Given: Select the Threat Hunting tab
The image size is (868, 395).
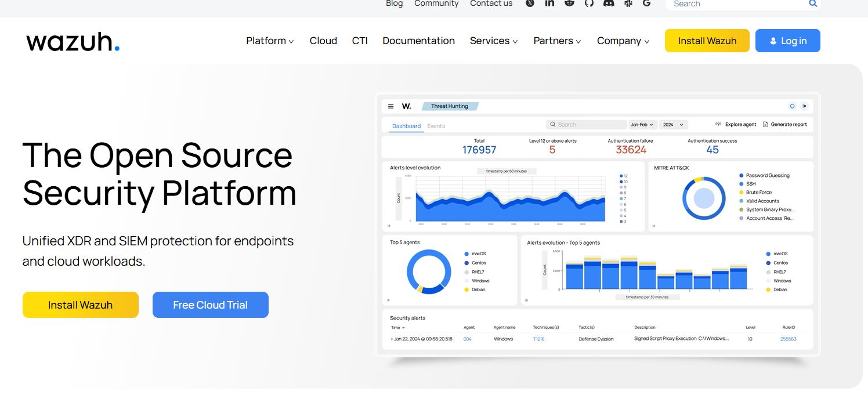Looking at the screenshot, I should point(450,106).
